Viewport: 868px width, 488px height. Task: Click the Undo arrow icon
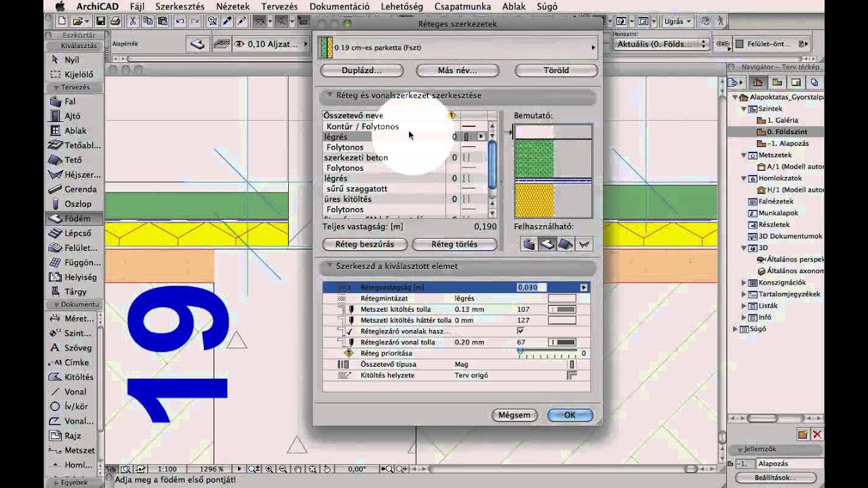pos(180,21)
